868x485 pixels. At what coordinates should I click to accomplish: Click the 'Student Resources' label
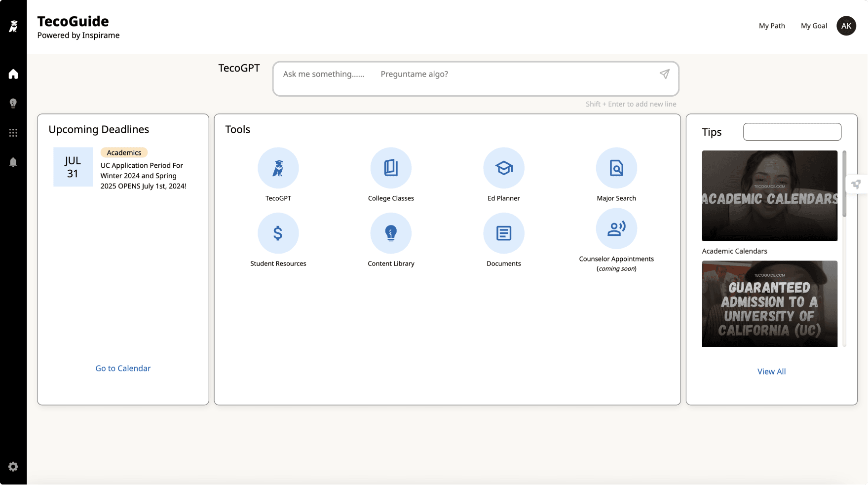[278, 263]
